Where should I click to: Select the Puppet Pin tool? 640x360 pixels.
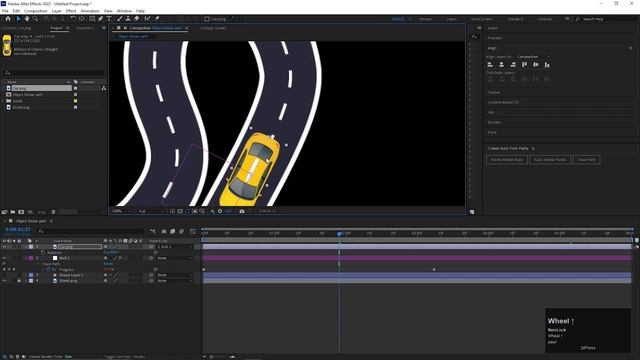(157, 19)
